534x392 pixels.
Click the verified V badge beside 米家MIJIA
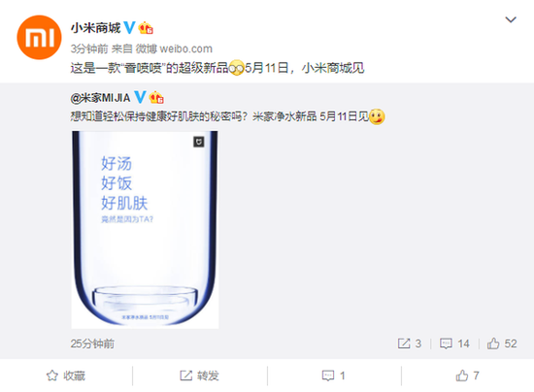(x=140, y=98)
